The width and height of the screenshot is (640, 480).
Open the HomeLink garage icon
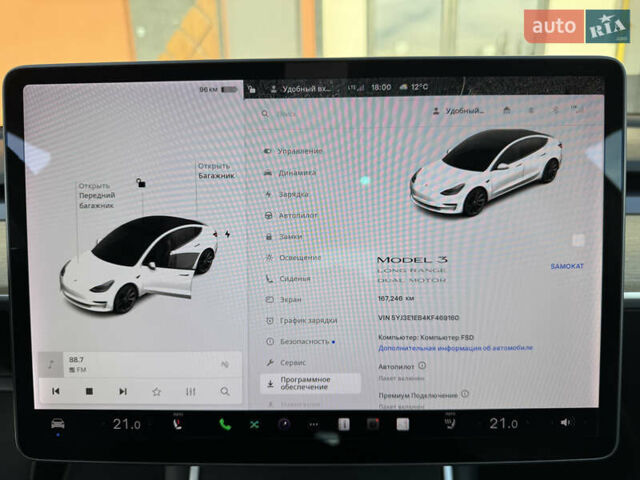pyautogui.click(x=507, y=110)
